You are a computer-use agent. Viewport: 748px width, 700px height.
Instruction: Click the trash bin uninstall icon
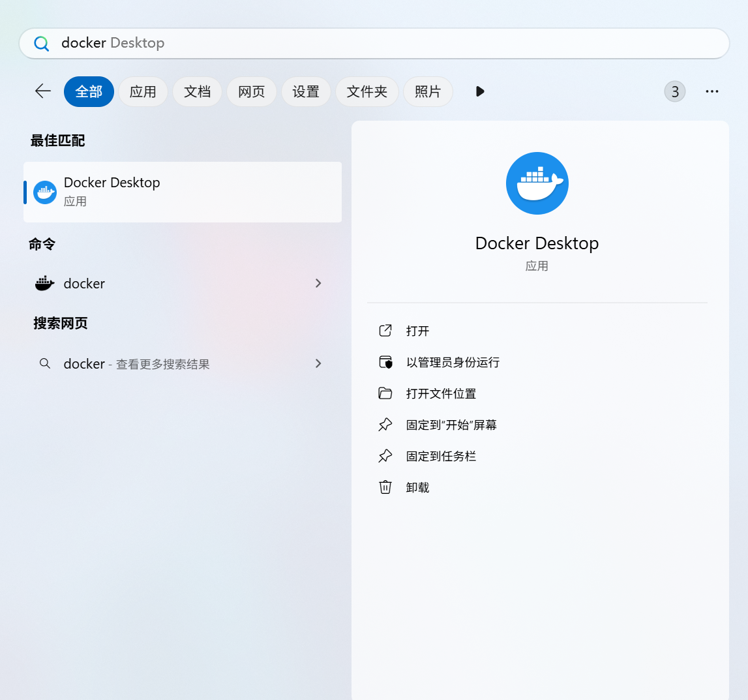coord(385,487)
